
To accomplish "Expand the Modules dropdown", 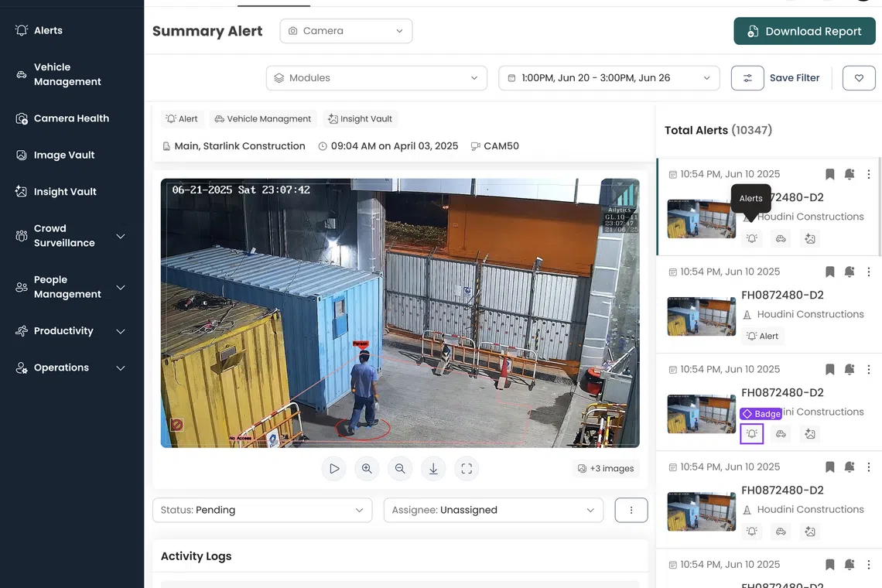I will 376,78.
